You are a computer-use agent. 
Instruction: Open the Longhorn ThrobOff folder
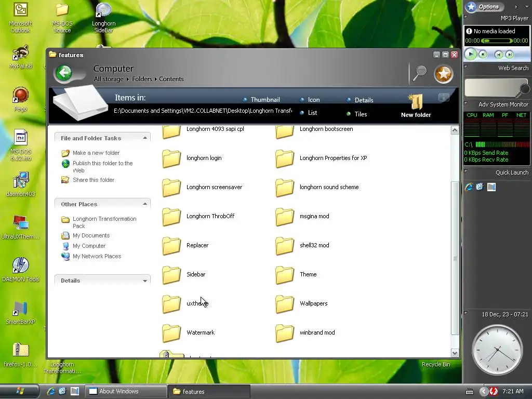pos(198,217)
